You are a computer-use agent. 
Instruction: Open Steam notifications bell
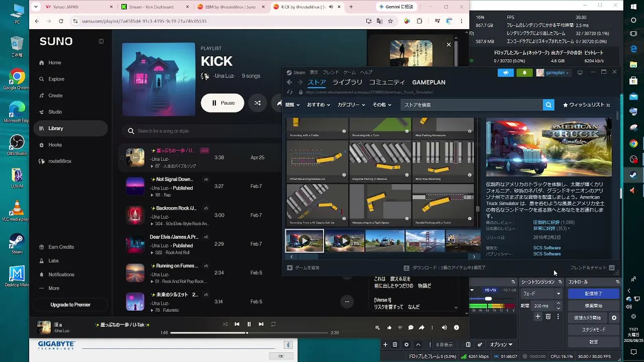(524, 72)
